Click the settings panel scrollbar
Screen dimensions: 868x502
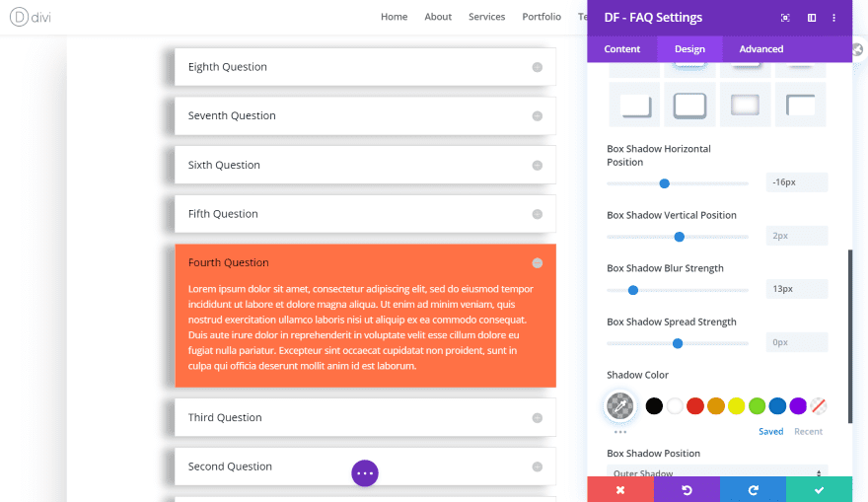[x=850, y=336]
